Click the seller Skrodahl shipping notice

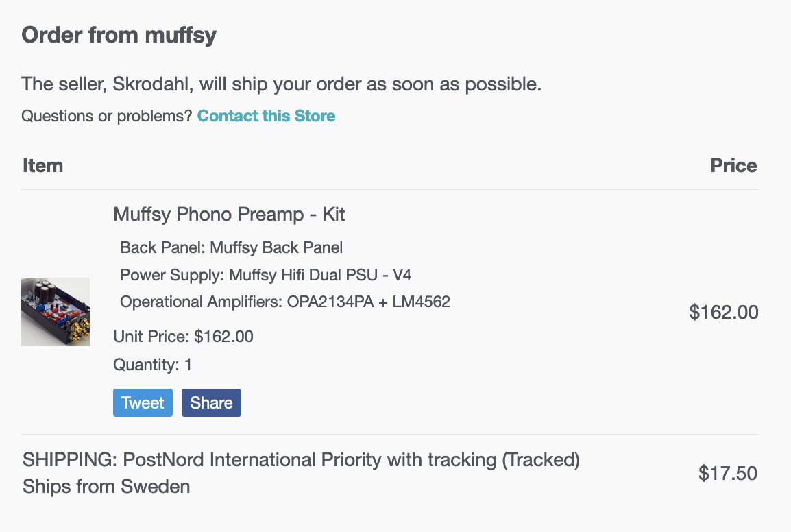[282, 84]
